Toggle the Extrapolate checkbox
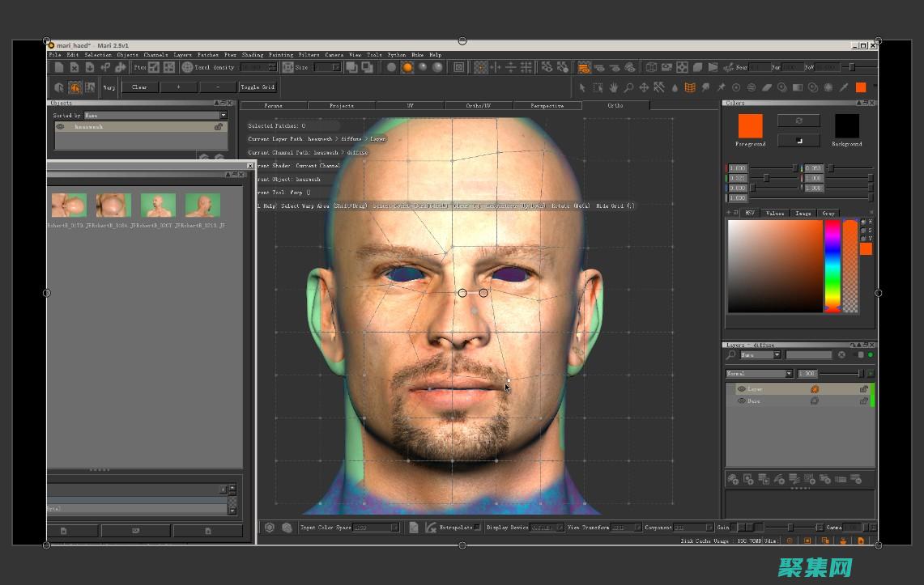 477,528
